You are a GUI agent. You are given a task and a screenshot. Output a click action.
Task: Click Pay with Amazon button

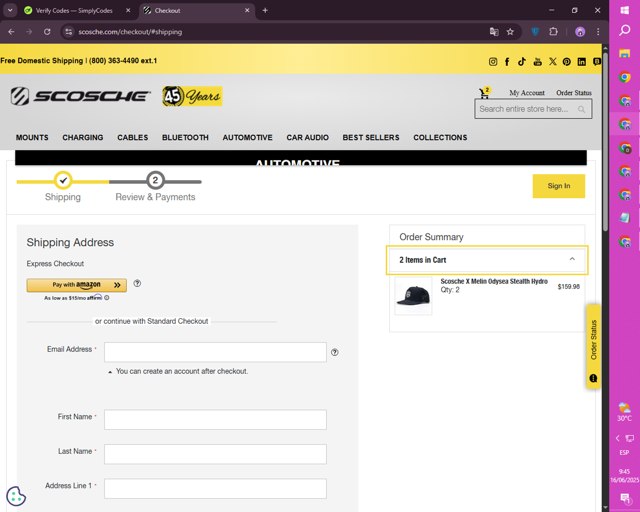pos(77,285)
